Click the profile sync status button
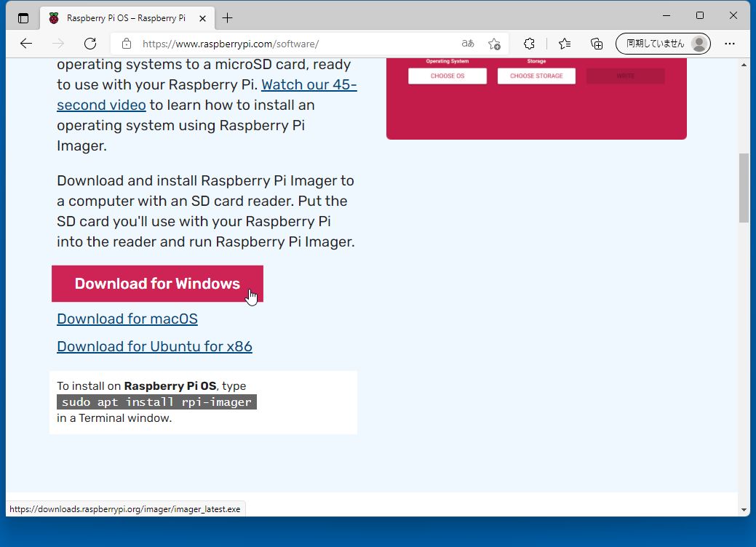The width and height of the screenshot is (756, 547). [663, 44]
